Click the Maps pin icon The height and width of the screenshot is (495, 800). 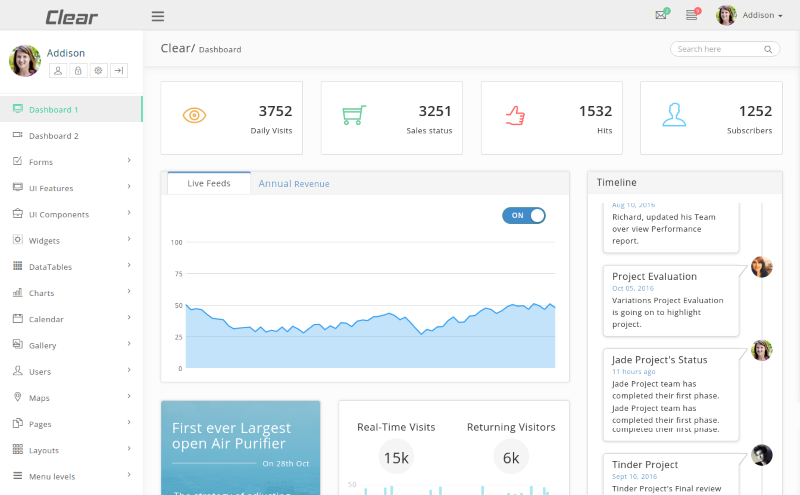17,397
